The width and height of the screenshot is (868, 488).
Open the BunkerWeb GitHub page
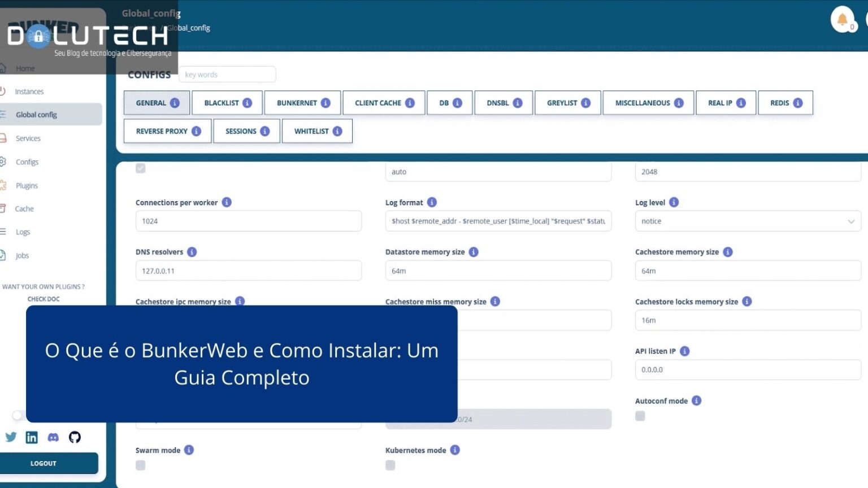[x=75, y=437]
